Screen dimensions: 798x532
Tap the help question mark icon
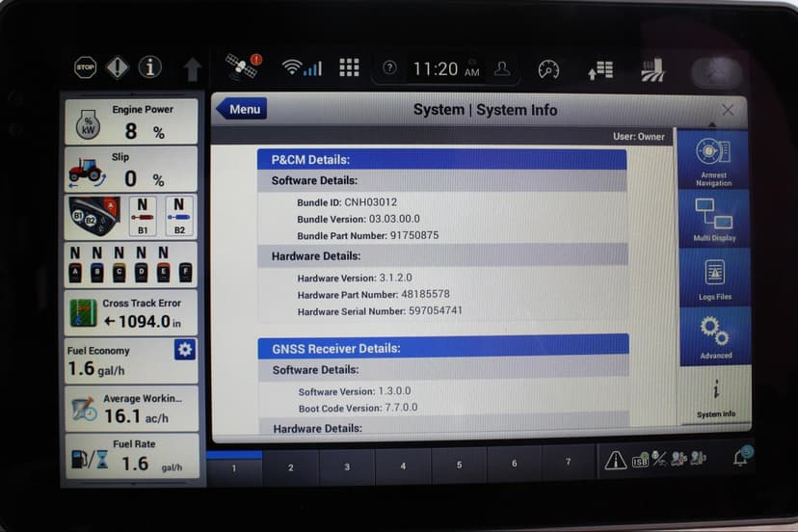pyautogui.click(x=389, y=68)
